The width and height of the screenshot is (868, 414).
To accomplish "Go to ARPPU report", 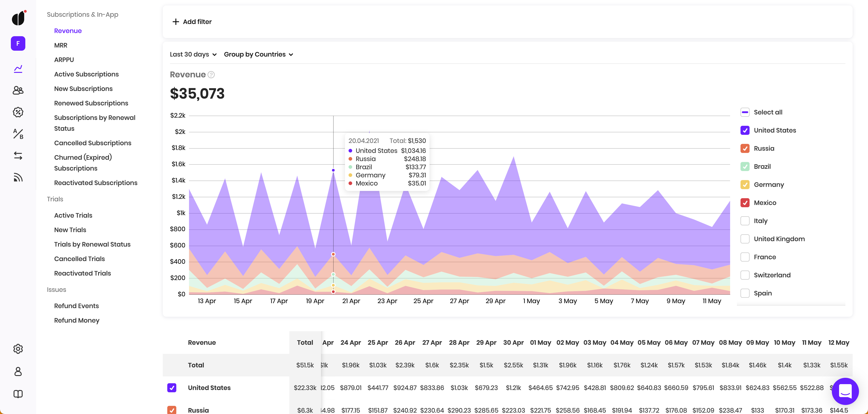I will point(64,60).
